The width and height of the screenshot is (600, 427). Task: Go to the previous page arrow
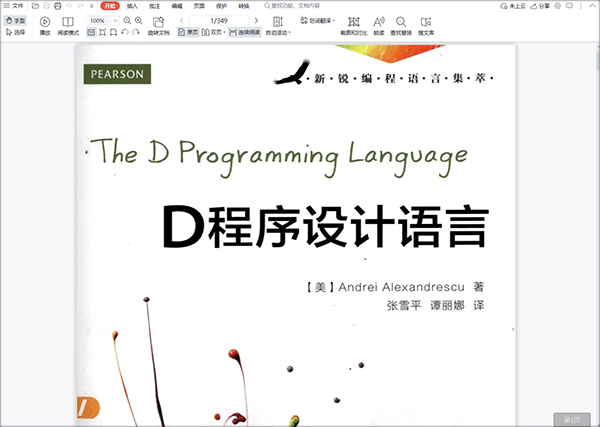point(182,21)
